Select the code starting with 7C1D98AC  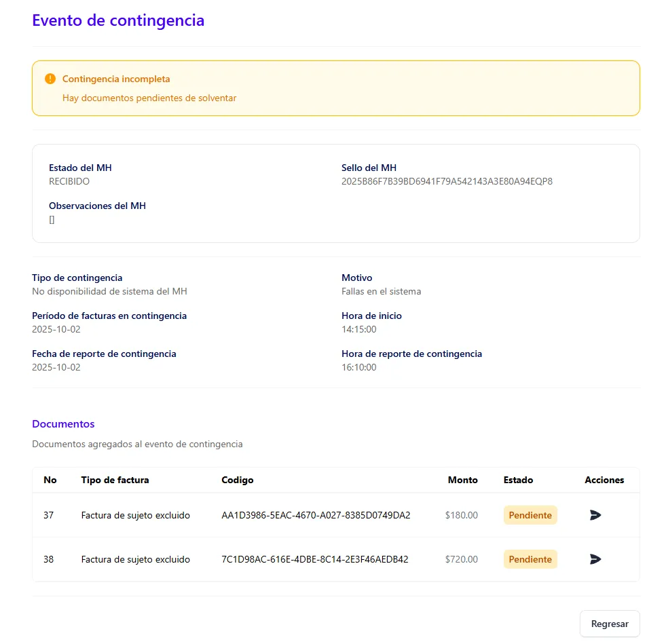pos(312,559)
